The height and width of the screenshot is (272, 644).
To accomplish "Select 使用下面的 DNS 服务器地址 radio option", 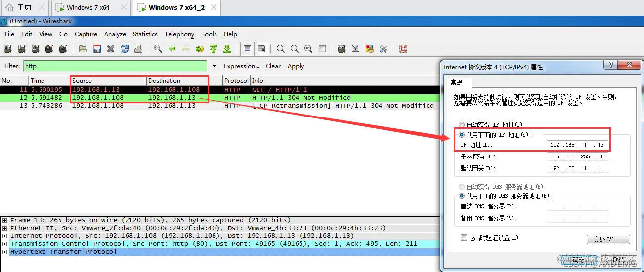I will pyautogui.click(x=462, y=196).
